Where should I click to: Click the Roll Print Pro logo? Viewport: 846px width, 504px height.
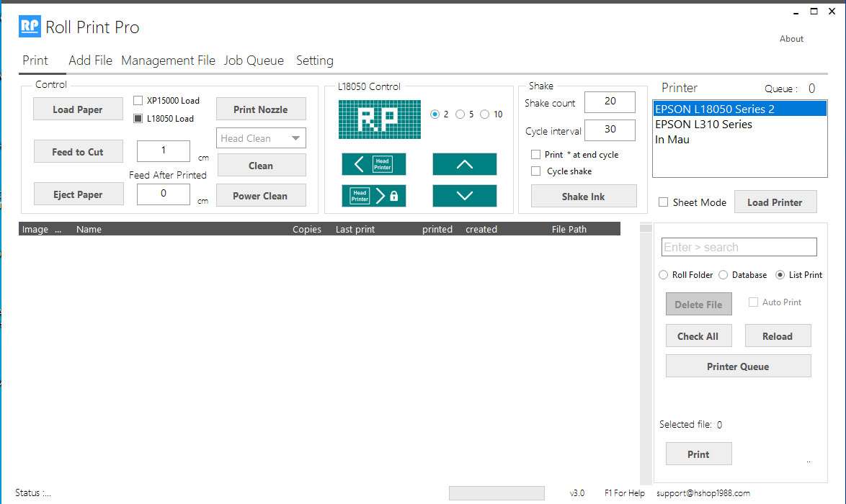tap(30, 27)
